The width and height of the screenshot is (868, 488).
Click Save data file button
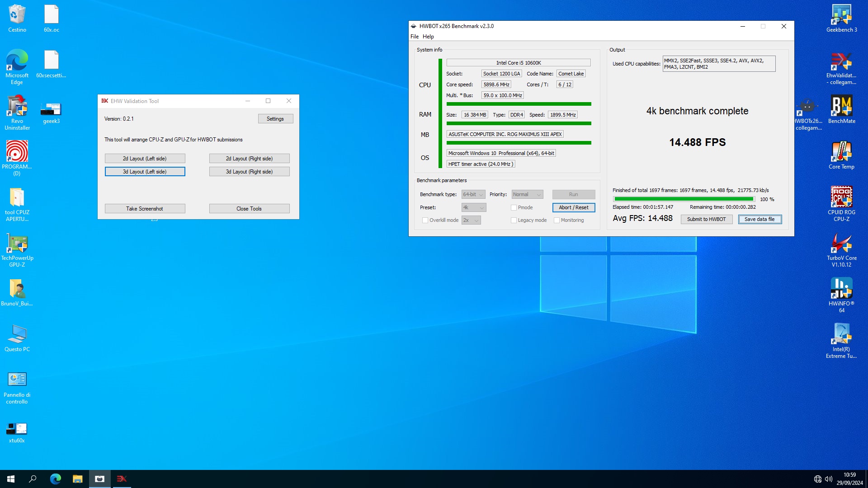pos(760,220)
